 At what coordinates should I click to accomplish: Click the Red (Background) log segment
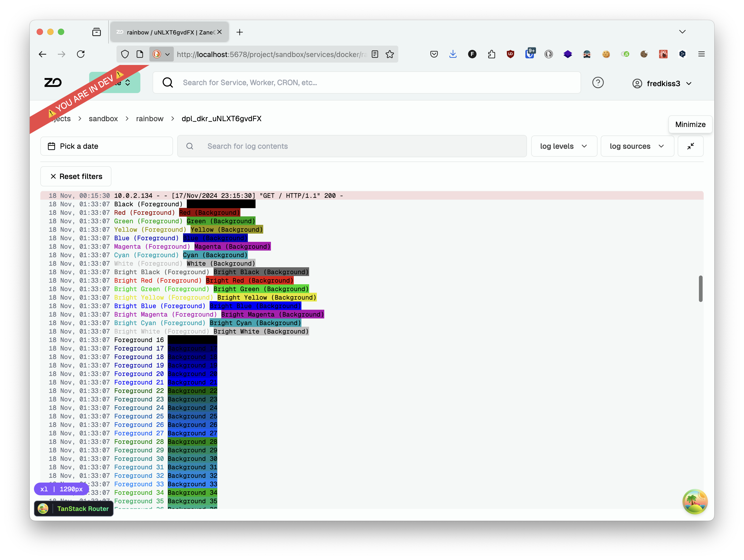(x=210, y=212)
